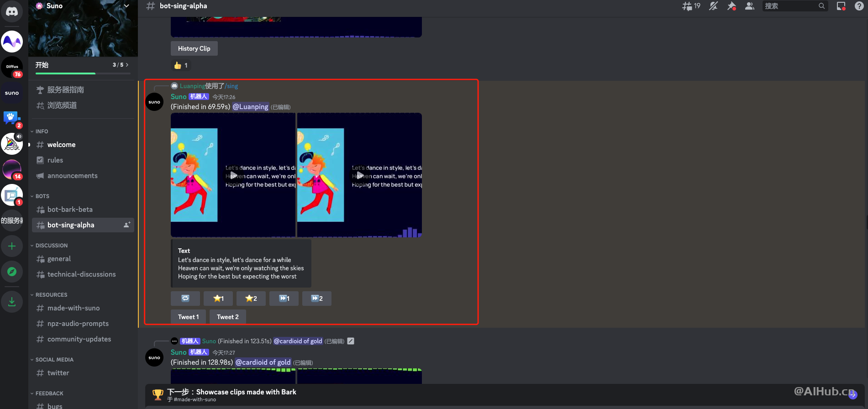Click the continue clip 1 button
This screenshot has width=868, height=409.
point(284,299)
